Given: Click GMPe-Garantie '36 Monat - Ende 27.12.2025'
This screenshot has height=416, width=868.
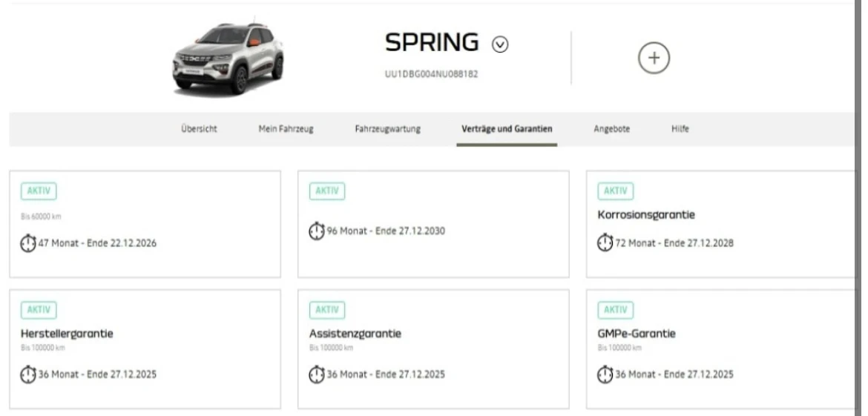Looking at the screenshot, I should 674,374.
